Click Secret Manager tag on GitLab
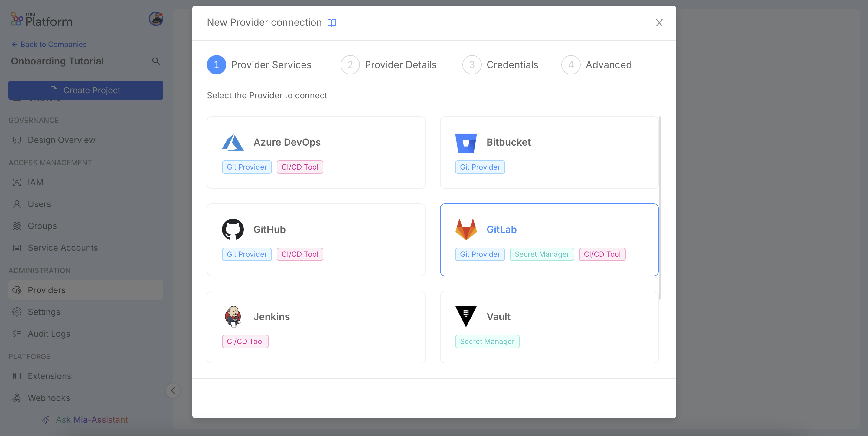This screenshot has height=436, width=868. [x=542, y=254]
